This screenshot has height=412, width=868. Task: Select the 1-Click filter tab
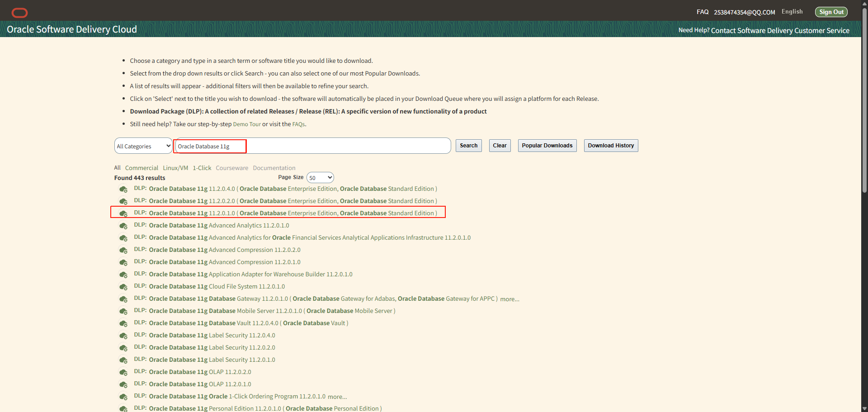202,168
